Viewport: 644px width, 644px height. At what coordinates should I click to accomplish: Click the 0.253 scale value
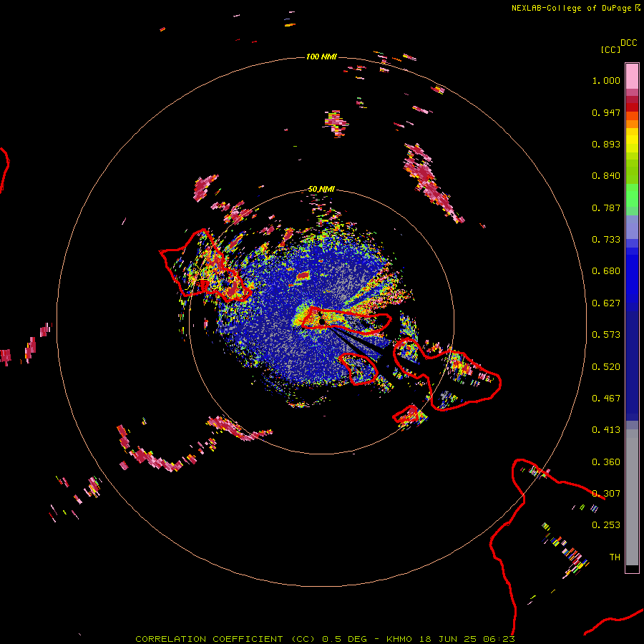606,525
